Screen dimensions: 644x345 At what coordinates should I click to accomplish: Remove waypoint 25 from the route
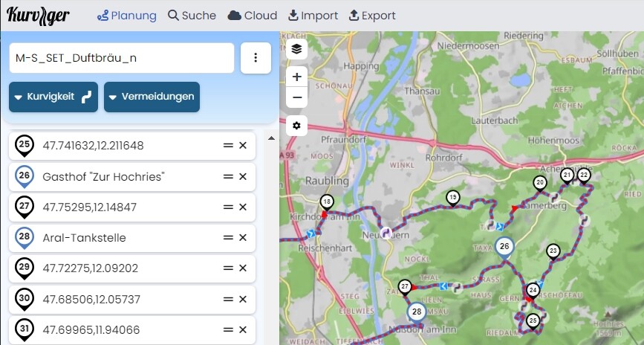coord(242,146)
